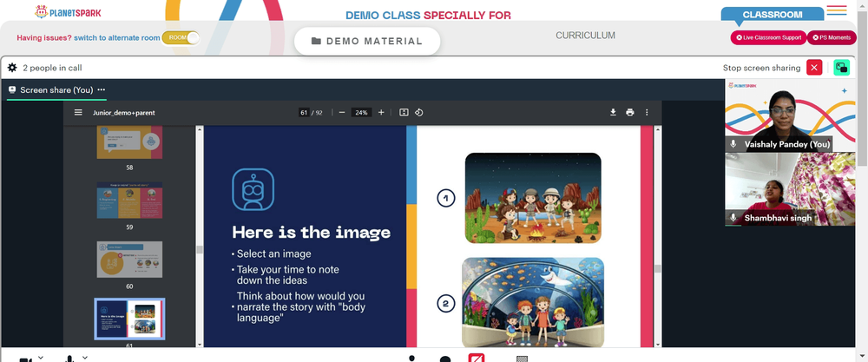The height and width of the screenshot is (362, 868).
Task: Click PDF page scrollbar thumb
Action: (658, 268)
